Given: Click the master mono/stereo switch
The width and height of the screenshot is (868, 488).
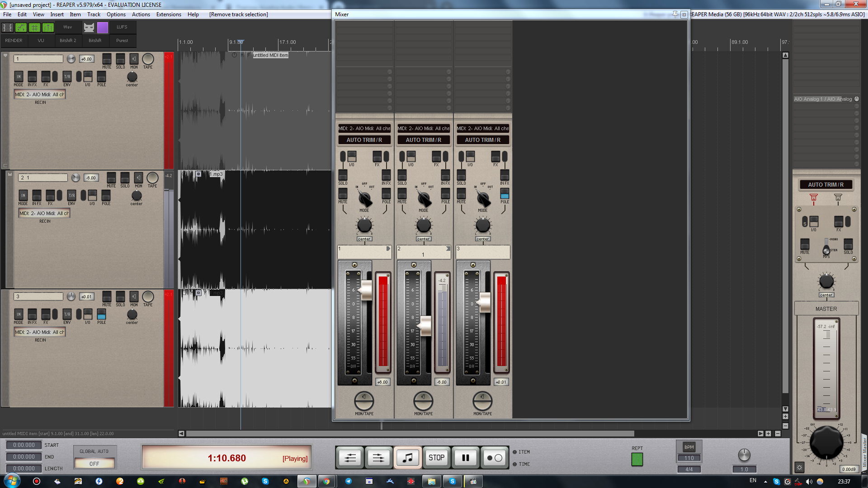Looking at the screenshot, I should click(826, 248).
